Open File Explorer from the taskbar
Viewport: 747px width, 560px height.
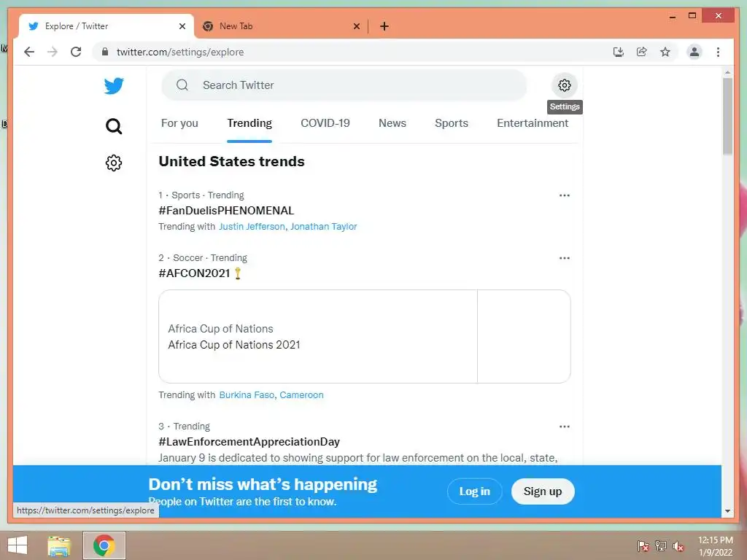tap(59, 545)
